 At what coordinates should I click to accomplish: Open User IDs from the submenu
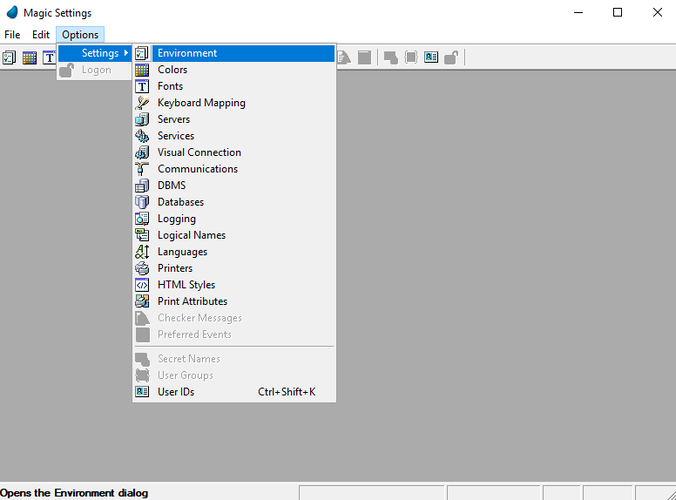234,392
